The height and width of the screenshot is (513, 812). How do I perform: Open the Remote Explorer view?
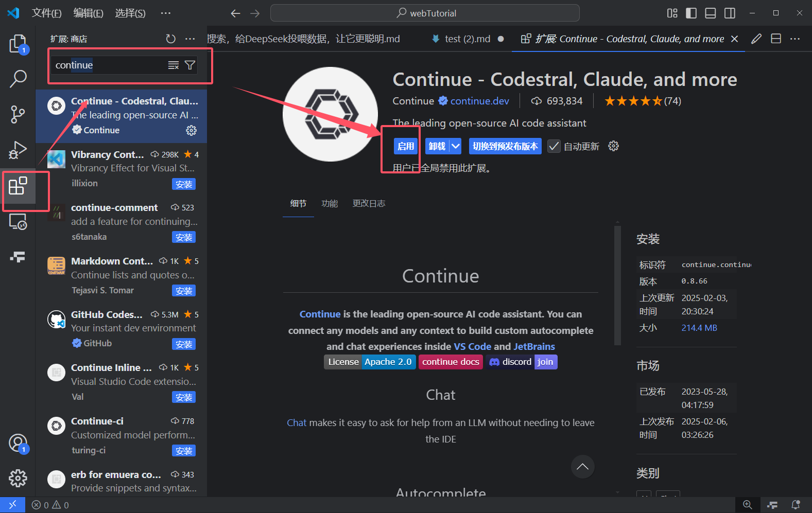click(18, 222)
